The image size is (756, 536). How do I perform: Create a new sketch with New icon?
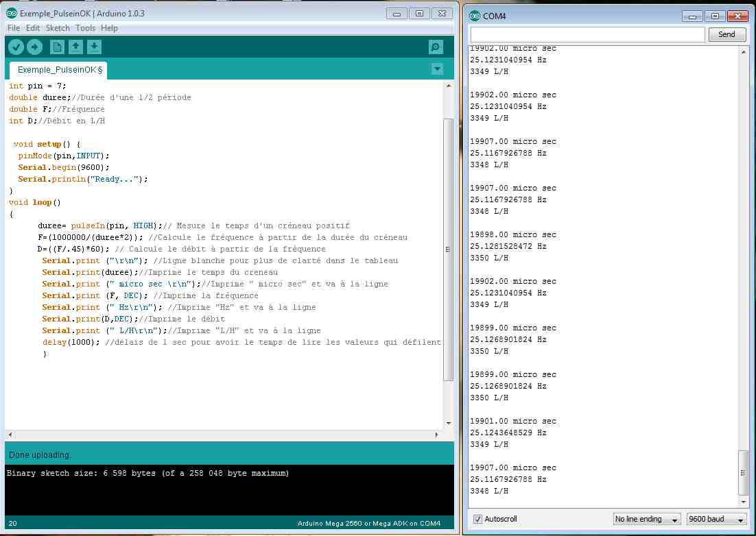pos(57,47)
